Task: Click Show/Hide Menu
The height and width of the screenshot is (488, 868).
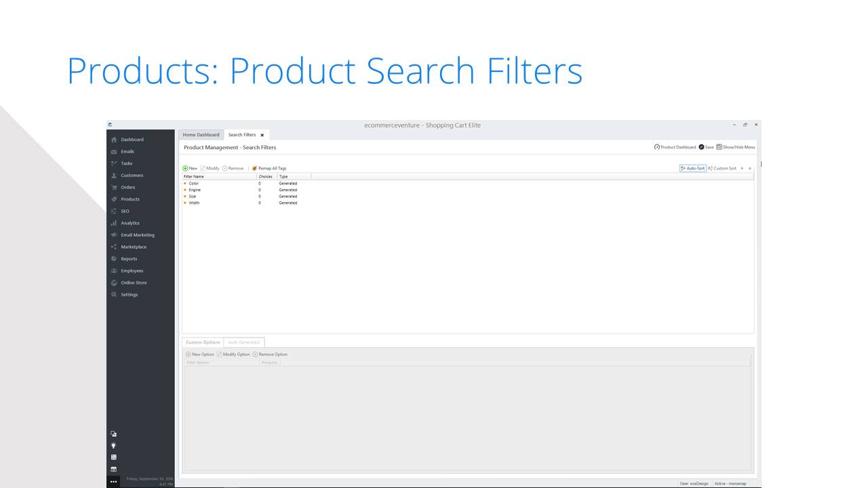Action: coord(736,147)
